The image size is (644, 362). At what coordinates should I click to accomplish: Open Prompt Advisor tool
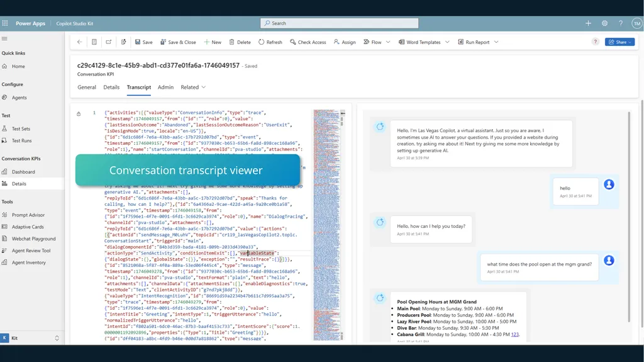pyautogui.click(x=28, y=215)
